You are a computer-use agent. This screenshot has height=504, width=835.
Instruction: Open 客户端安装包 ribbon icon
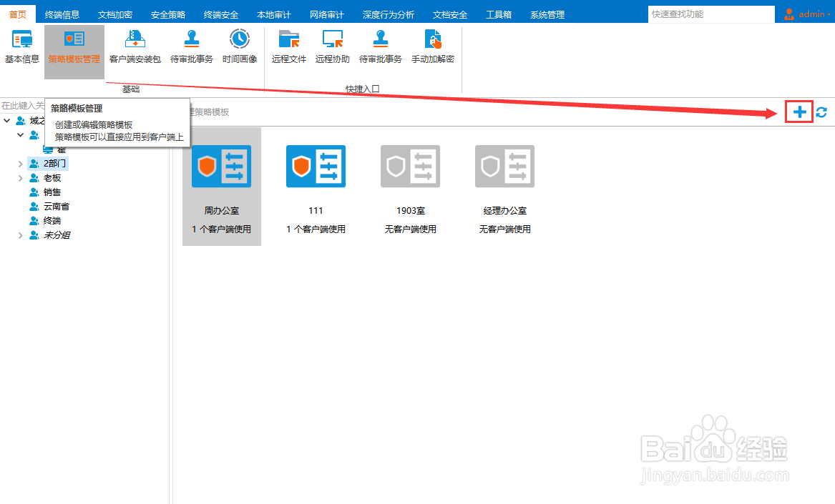click(x=135, y=47)
